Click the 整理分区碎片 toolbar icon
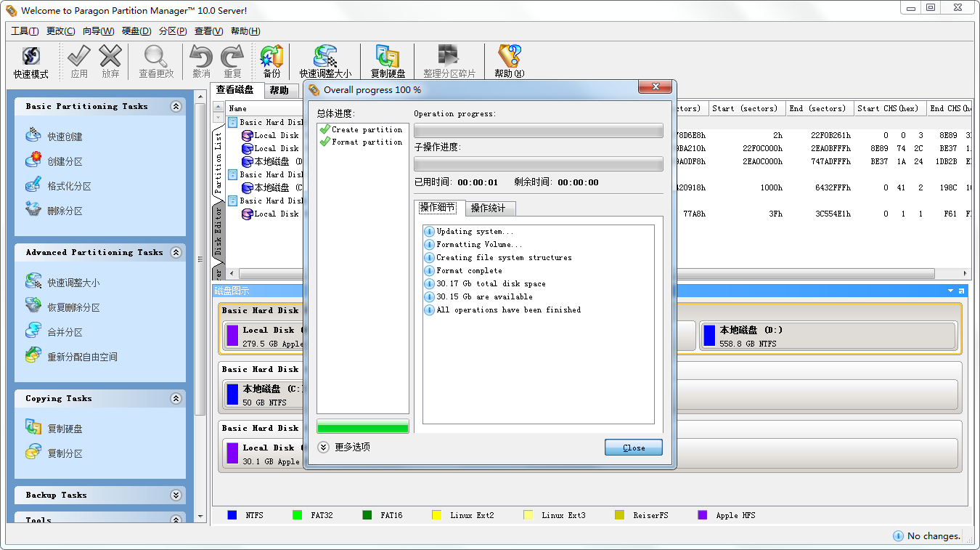 (x=449, y=56)
